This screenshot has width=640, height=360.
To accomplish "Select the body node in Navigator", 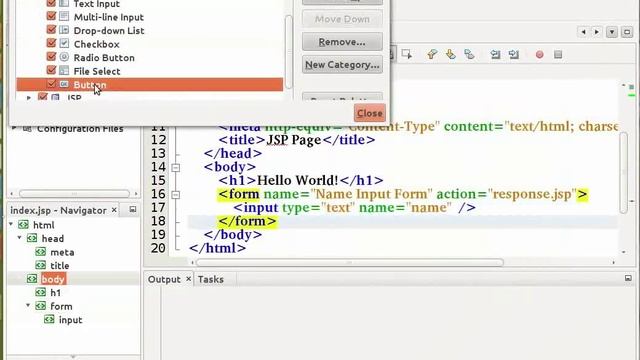I will (53, 279).
